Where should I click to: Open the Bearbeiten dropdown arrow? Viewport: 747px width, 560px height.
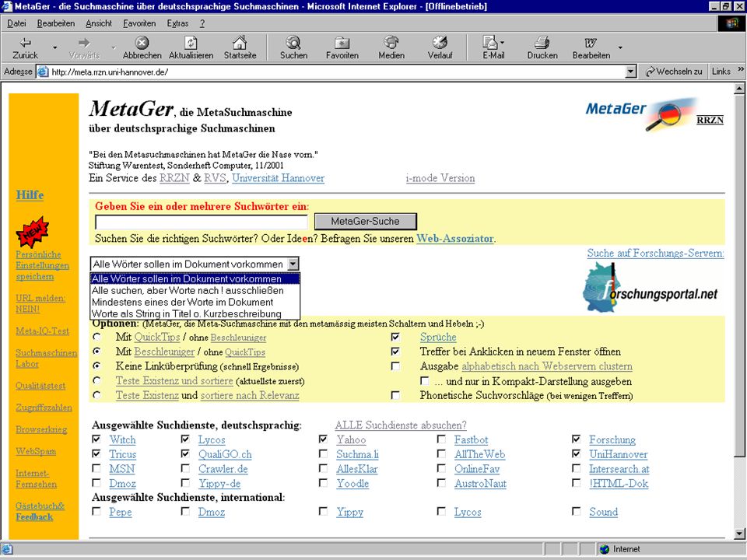(620, 47)
